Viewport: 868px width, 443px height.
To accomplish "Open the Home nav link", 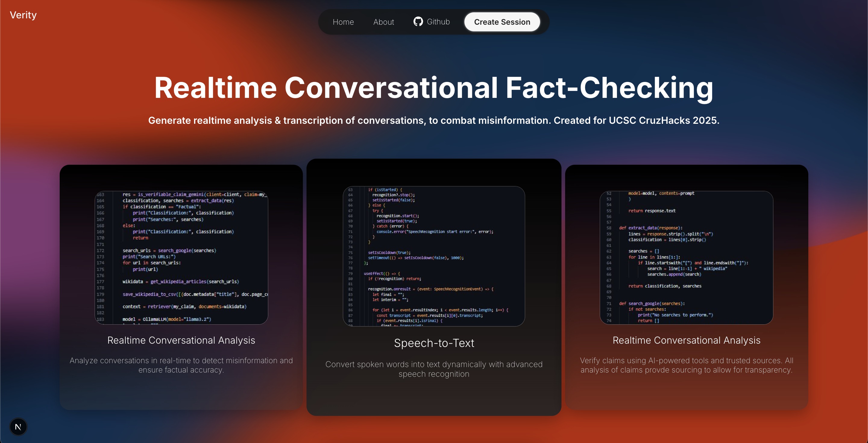I will point(343,22).
